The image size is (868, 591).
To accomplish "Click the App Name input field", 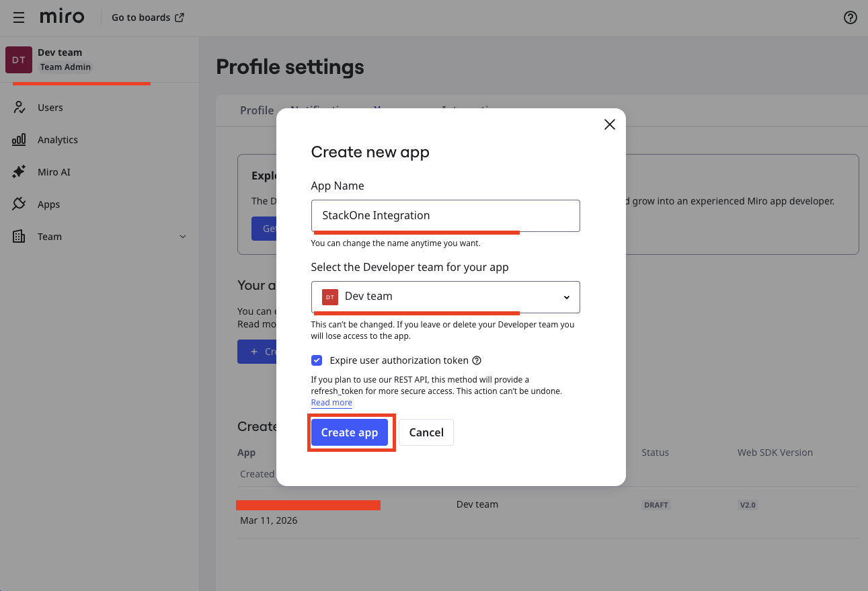I will coord(445,216).
